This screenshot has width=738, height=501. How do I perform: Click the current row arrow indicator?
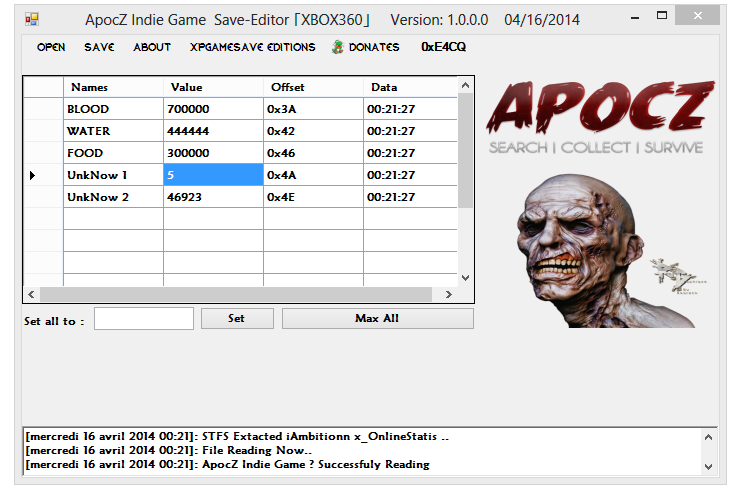pos(33,175)
